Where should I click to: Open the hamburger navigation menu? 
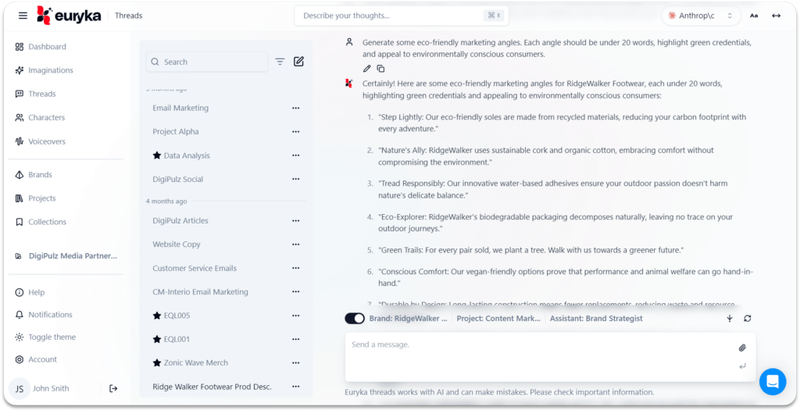[x=23, y=15]
